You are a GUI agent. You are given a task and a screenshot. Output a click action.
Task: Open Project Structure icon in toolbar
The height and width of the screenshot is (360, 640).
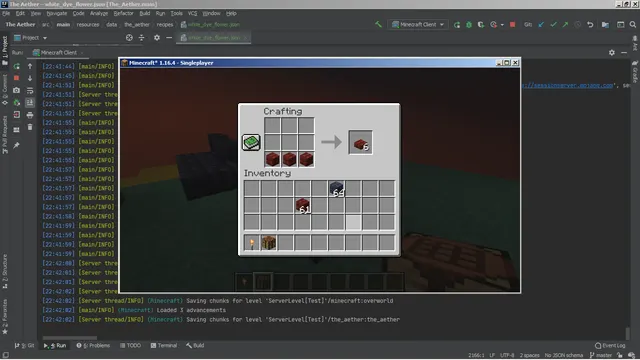605,24
